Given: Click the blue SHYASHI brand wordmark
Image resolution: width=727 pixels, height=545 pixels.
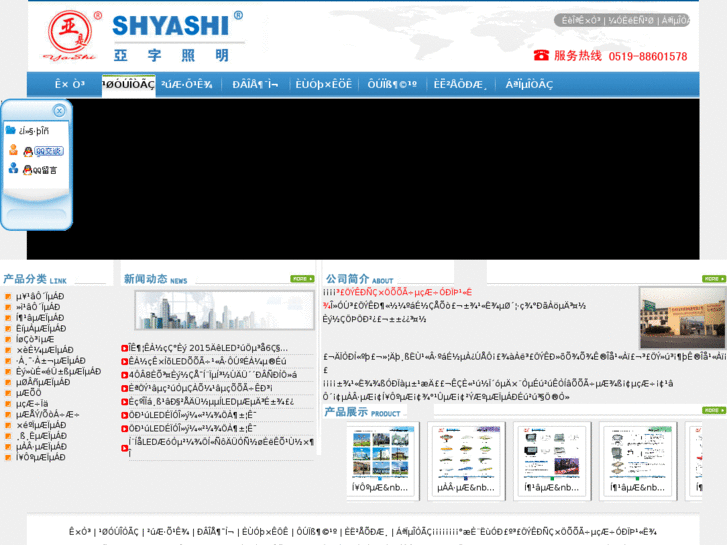Looking at the screenshot, I should point(171,26).
